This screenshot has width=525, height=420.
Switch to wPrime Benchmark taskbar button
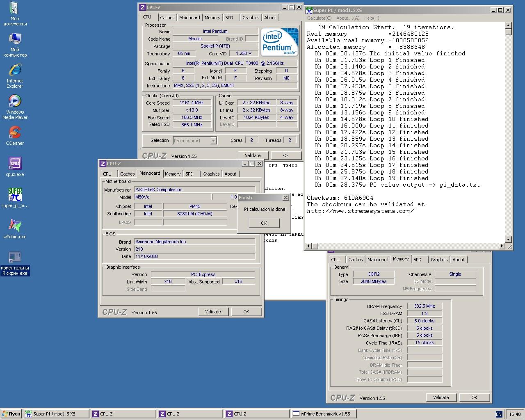[324, 414]
